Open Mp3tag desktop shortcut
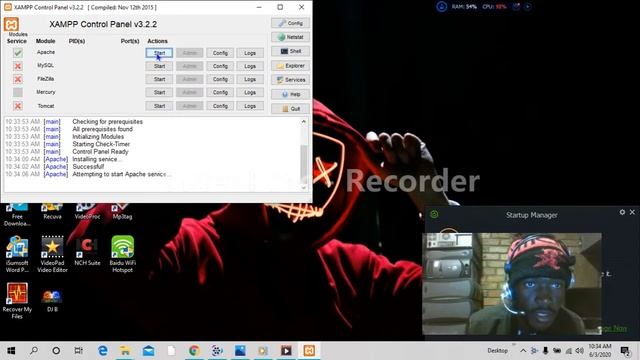The image size is (640, 360). [x=122, y=211]
